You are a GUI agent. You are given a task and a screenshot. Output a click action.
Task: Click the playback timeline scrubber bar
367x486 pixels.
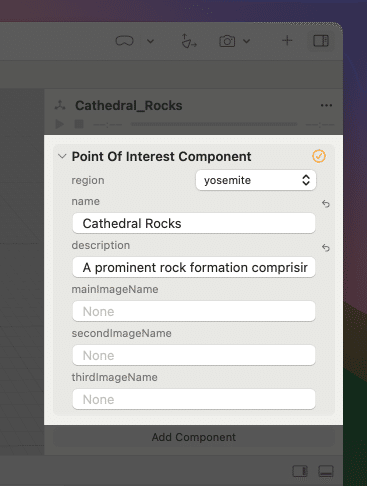tap(214, 124)
